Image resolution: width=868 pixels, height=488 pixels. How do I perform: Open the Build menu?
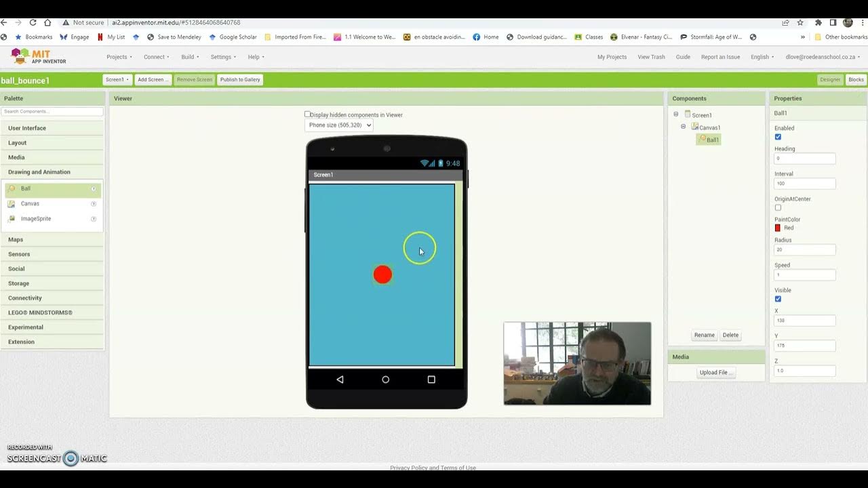click(190, 57)
